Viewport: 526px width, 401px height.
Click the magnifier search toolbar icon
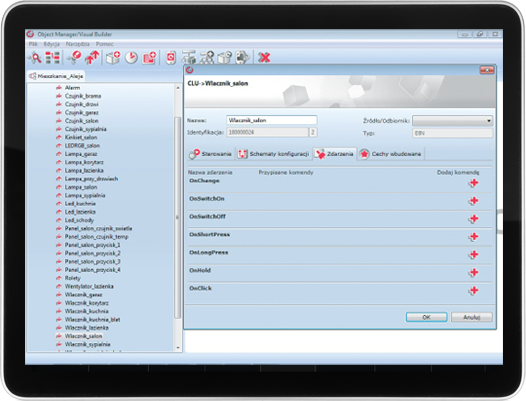[35, 58]
